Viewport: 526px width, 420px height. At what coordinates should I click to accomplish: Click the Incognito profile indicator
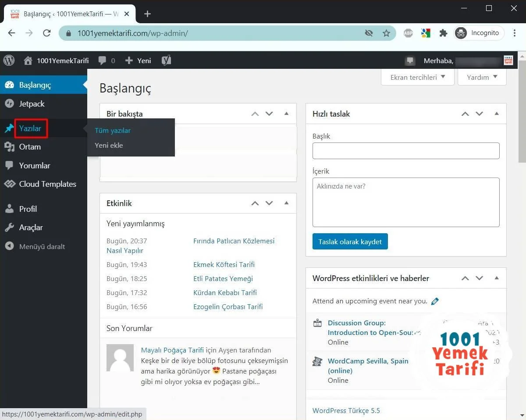tap(479, 33)
